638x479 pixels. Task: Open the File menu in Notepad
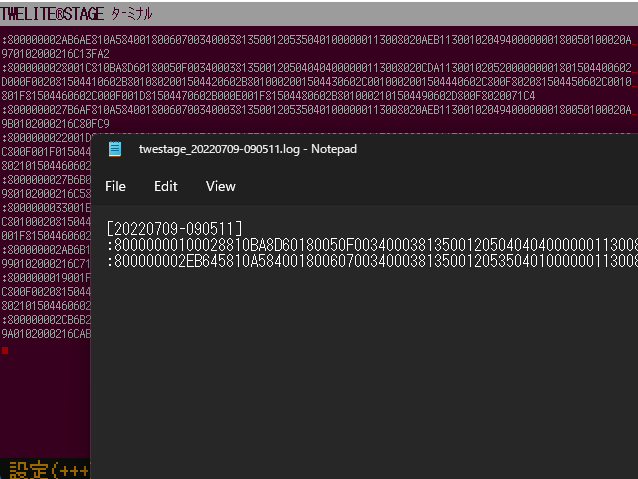116,186
